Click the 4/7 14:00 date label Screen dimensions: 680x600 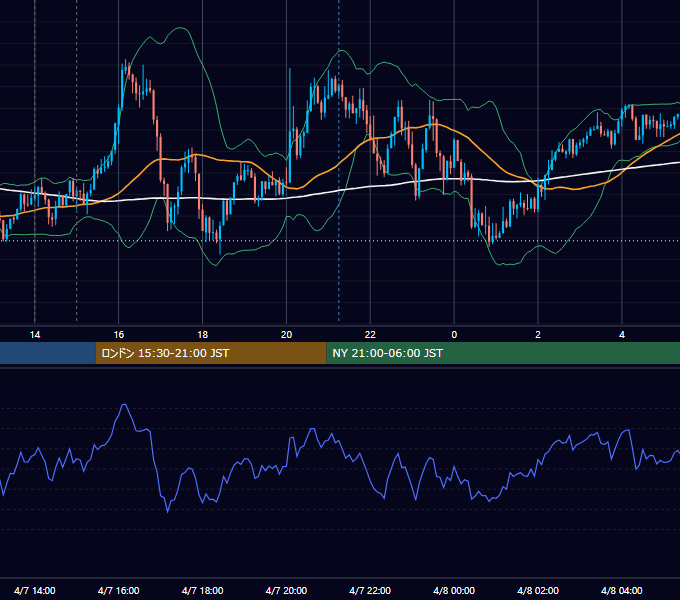[35, 590]
